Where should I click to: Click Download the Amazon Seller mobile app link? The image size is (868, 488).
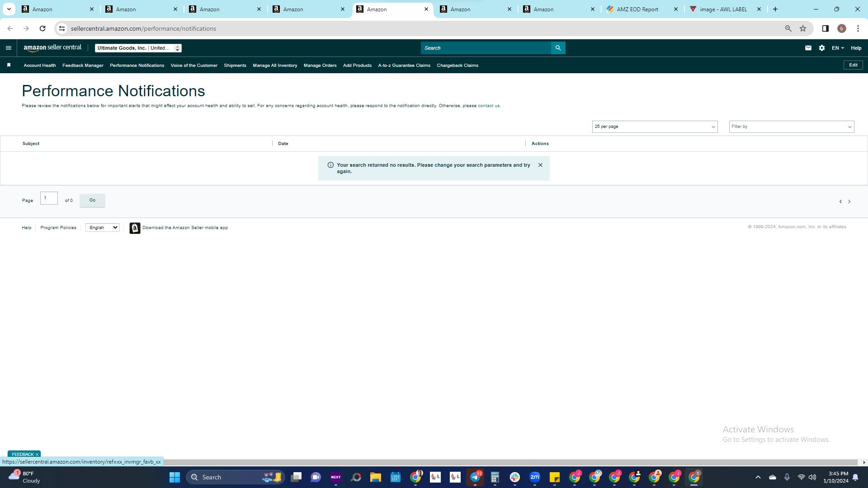185,228
